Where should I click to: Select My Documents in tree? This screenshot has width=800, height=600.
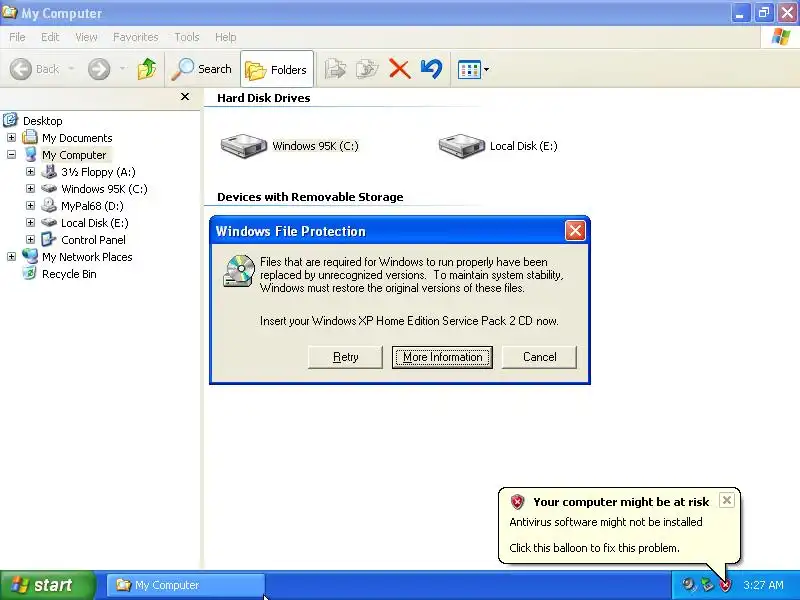point(77,138)
